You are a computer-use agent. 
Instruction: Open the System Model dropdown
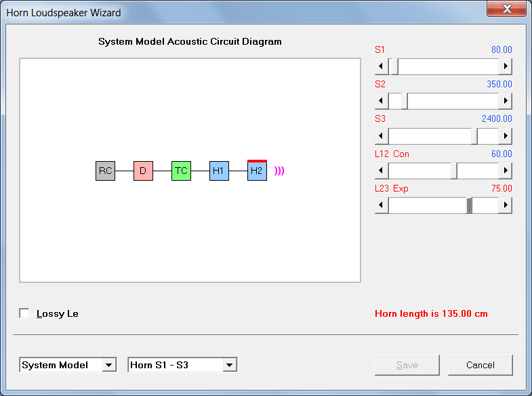[109, 365]
